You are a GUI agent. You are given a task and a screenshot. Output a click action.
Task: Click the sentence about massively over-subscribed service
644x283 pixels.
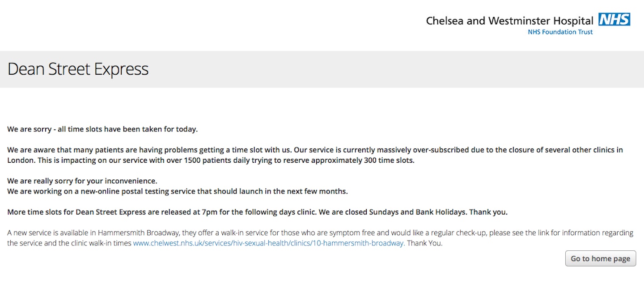pyautogui.click(x=315, y=150)
